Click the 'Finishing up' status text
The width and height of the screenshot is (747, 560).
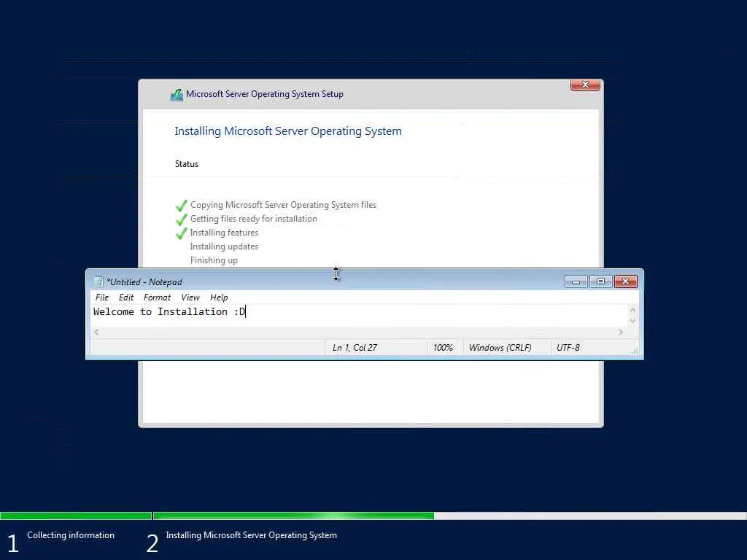(214, 260)
